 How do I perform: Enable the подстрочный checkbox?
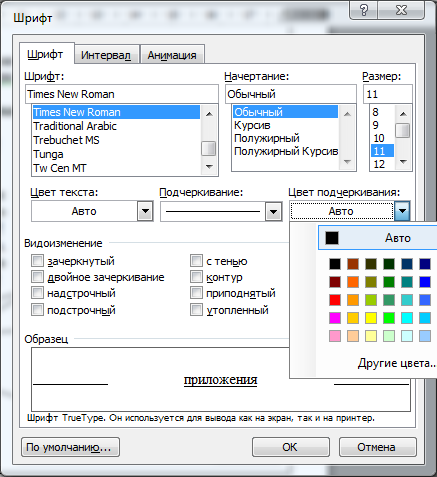coord(37,310)
